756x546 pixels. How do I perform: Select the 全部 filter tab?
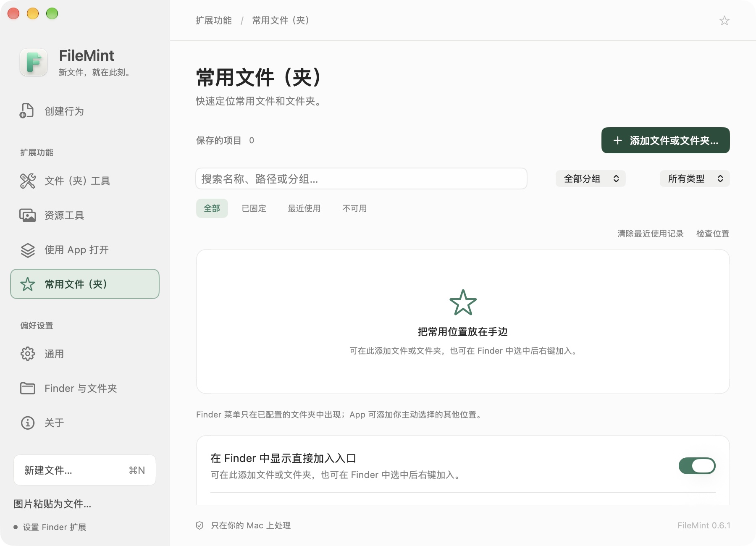212,208
